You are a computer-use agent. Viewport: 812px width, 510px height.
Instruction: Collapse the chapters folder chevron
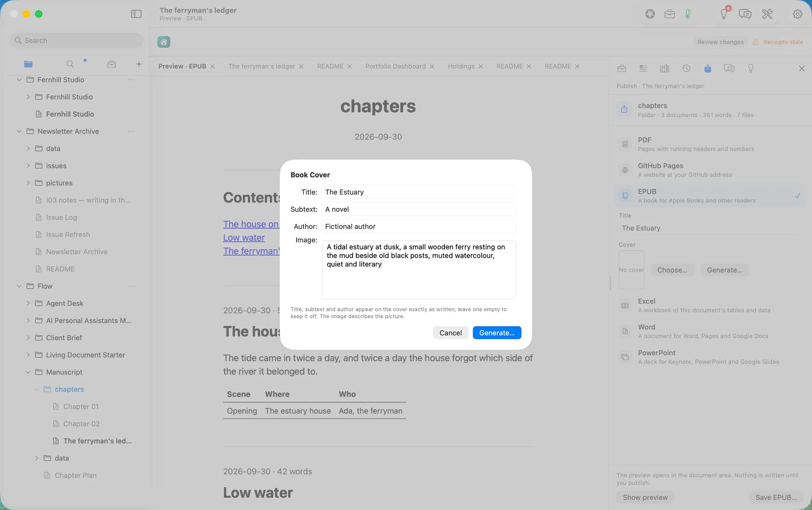point(37,389)
